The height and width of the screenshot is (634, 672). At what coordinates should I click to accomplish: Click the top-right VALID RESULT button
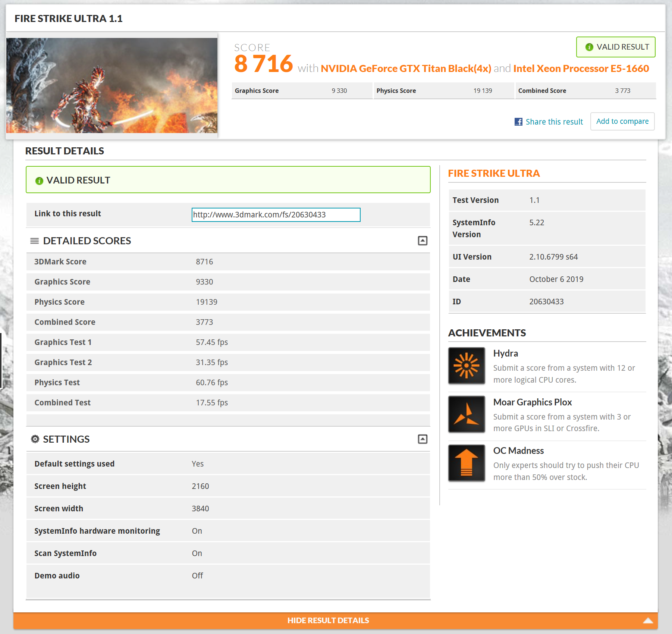coord(616,47)
